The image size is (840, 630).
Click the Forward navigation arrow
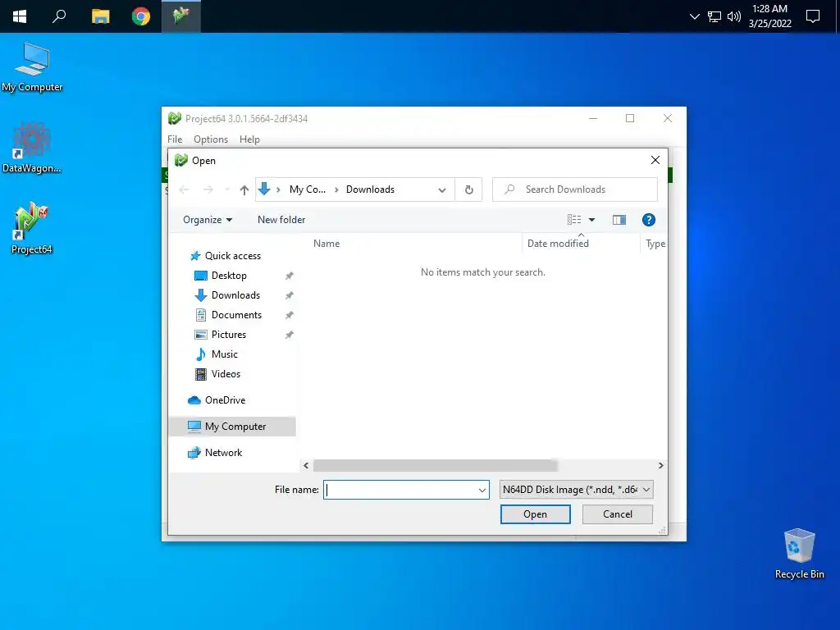(208, 189)
